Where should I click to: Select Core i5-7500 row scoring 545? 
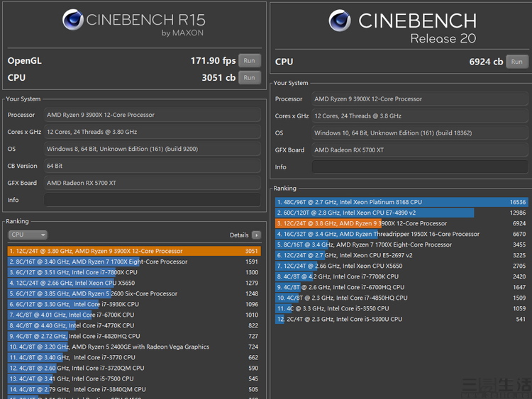pyautogui.click(x=134, y=378)
